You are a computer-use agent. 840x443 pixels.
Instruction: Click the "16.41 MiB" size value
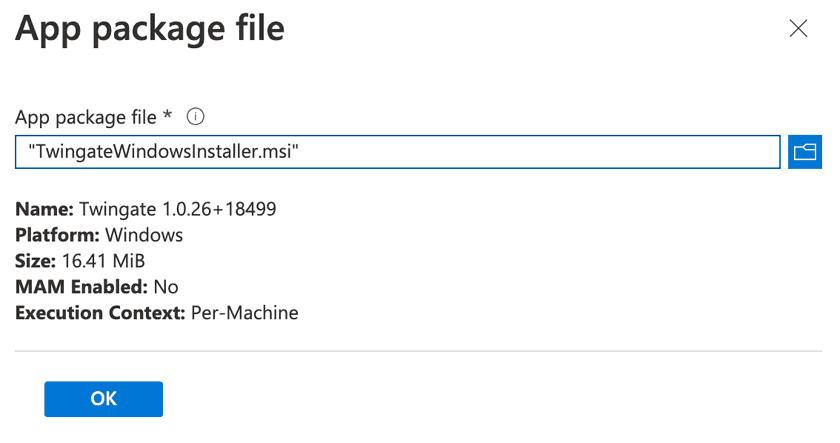pos(104,261)
